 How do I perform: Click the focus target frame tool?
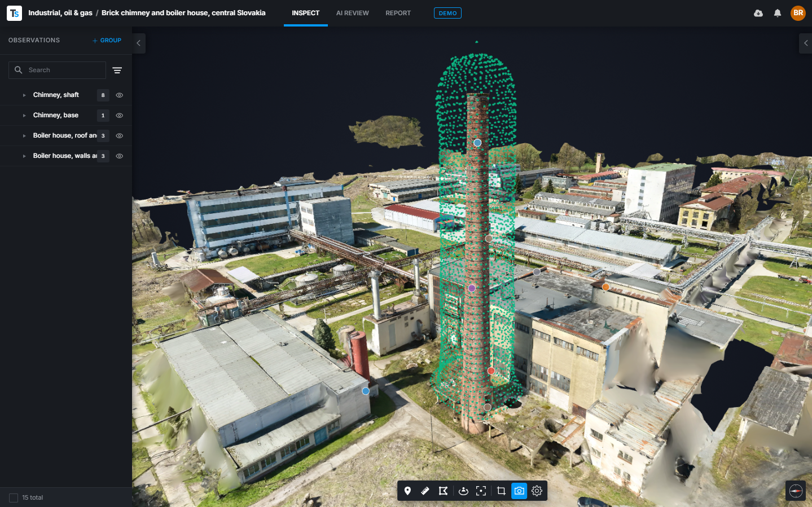click(x=481, y=491)
